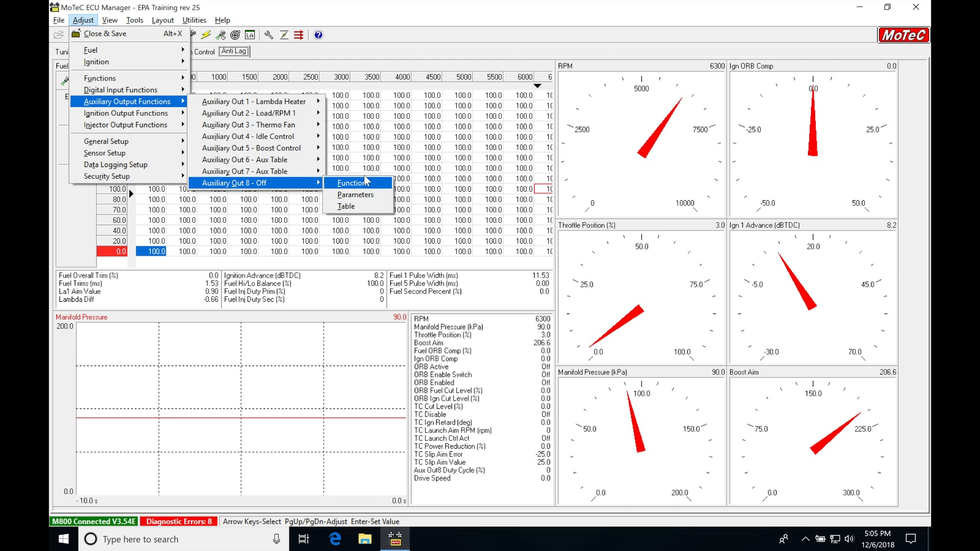Click the Diagnostic Errors: 8 status indicator
The width and height of the screenshot is (980, 551).
coord(178,521)
